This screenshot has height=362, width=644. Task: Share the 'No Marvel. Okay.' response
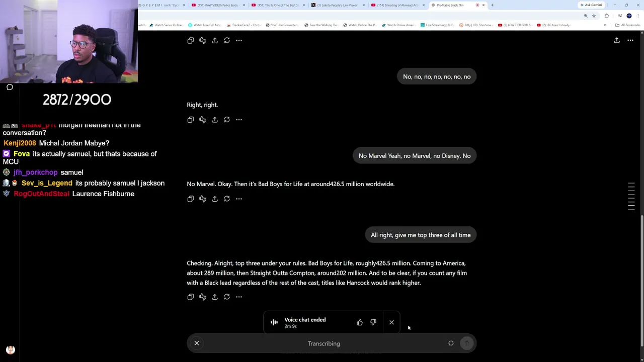215,199
